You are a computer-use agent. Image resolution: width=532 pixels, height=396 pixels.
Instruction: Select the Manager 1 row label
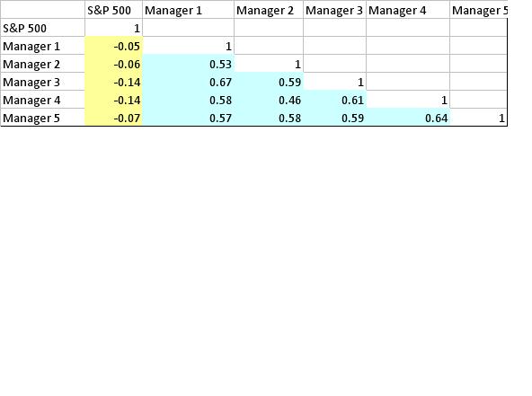pyautogui.click(x=42, y=46)
